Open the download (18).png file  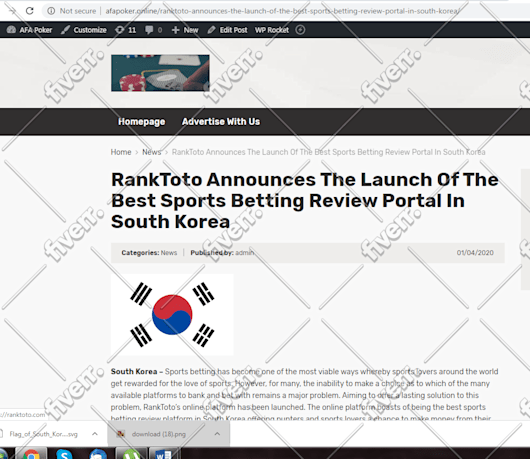click(x=159, y=434)
